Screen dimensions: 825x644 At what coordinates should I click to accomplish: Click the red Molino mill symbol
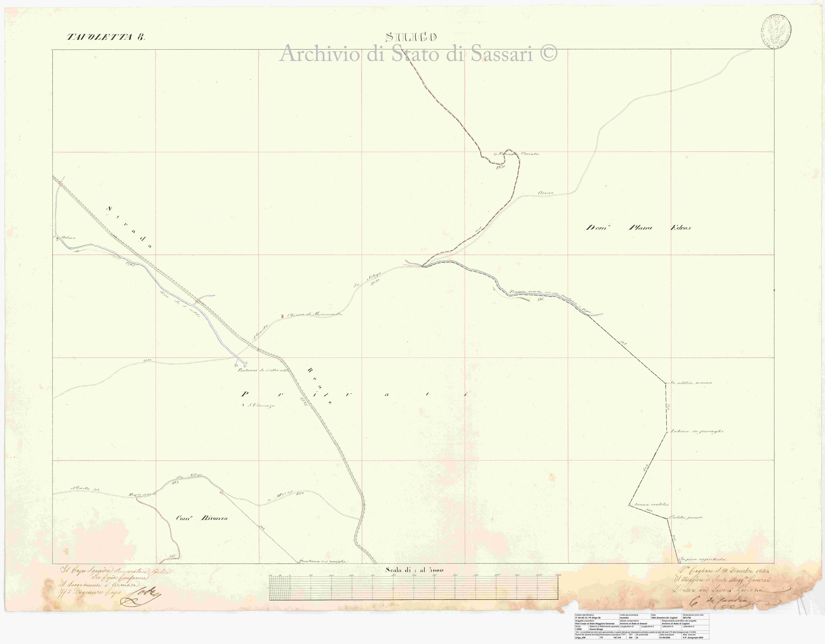pyautogui.click(x=57, y=239)
